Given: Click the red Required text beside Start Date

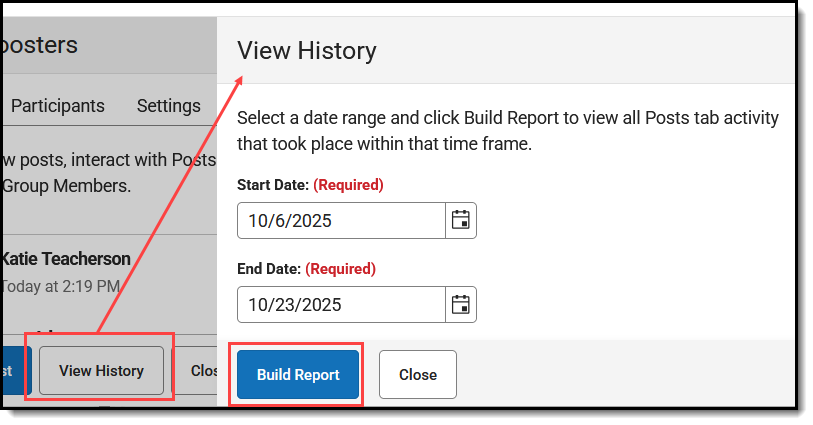Looking at the screenshot, I should click(x=348, y=185).
